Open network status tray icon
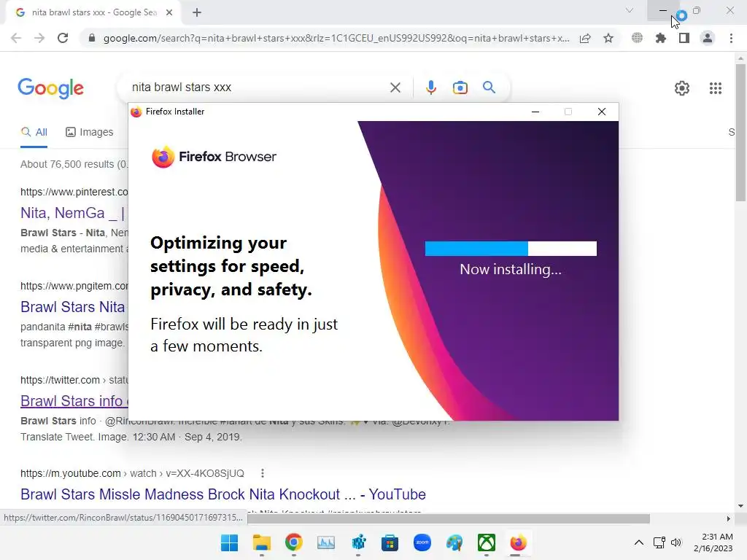Image resolution: width=747 pixels, height=560 pixels. 659,542
